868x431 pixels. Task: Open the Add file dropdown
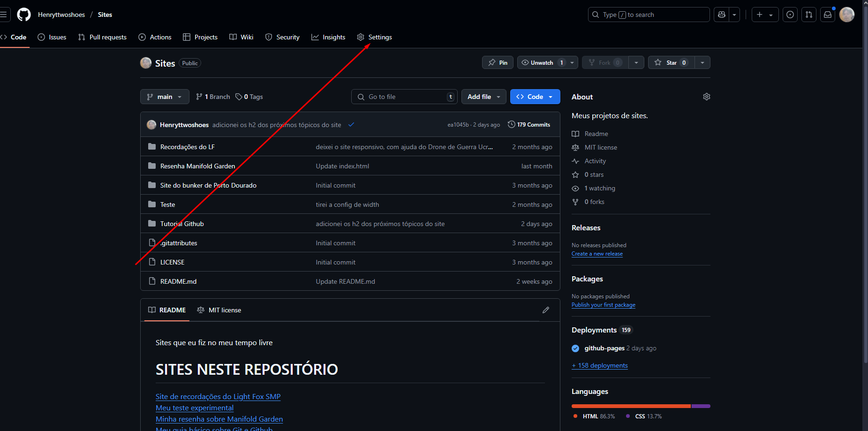(x=484, y=97)
